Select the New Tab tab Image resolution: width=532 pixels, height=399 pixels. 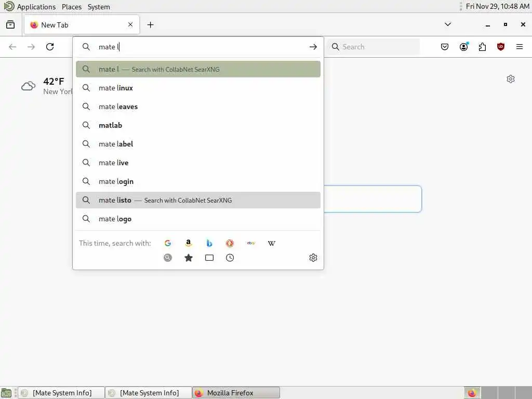point(82,25)
